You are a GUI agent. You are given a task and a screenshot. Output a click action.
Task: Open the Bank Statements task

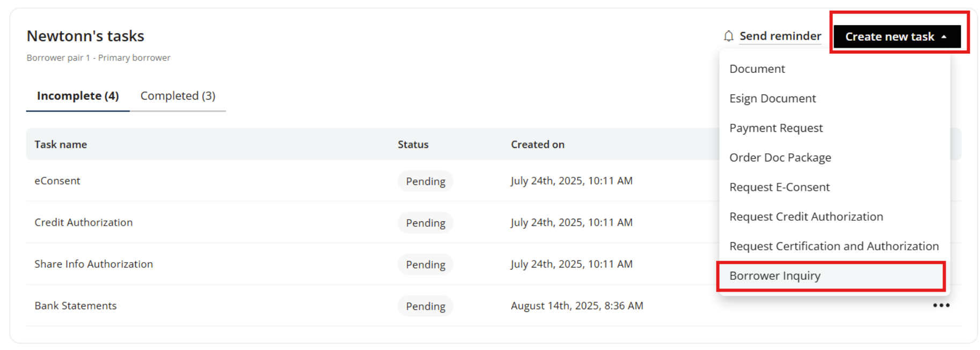(x=76, y=306)
